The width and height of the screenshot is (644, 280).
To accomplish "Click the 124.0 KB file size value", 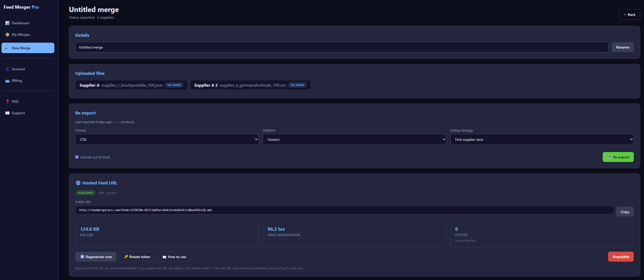I will (90, 229).
